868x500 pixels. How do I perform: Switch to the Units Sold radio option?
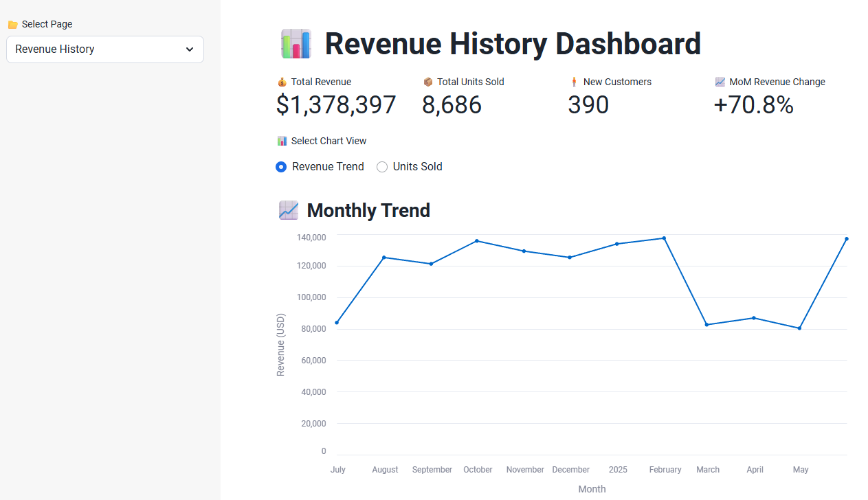coord(382,167)
